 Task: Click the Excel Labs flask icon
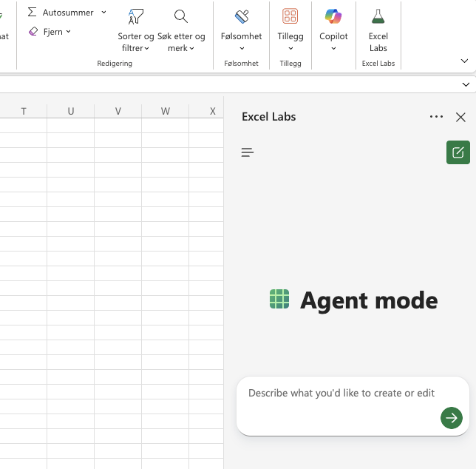[378, 18]
